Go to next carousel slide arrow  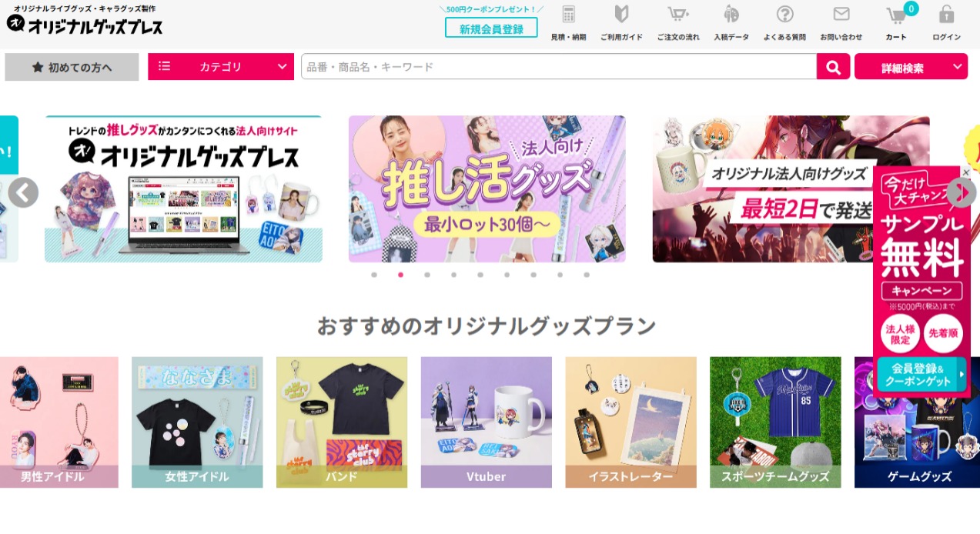point(961,192)
